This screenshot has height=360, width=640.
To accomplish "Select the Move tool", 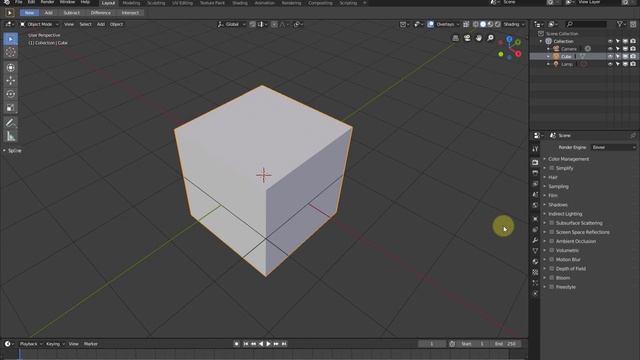I will [x=11, y=81].
